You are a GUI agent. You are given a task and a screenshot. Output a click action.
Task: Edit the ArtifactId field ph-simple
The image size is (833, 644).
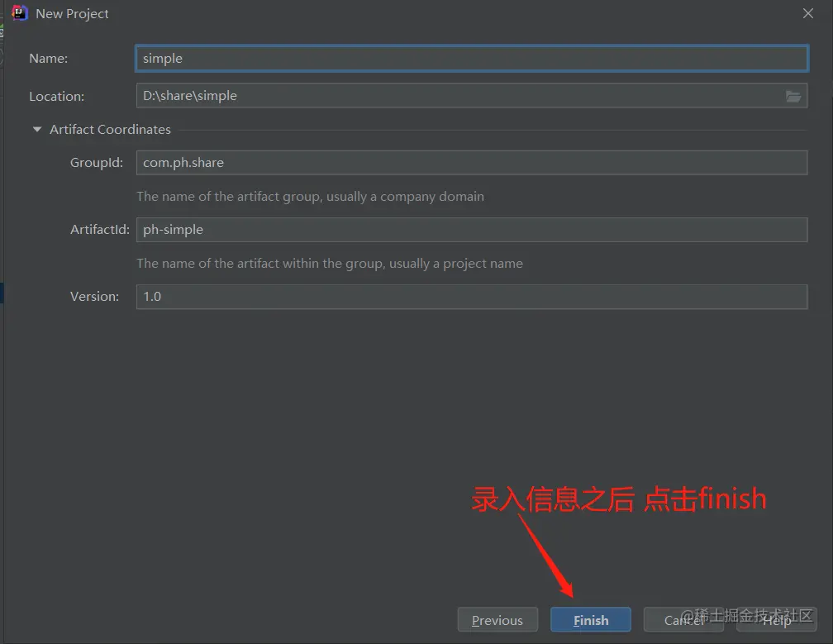[x=472, y=230]
